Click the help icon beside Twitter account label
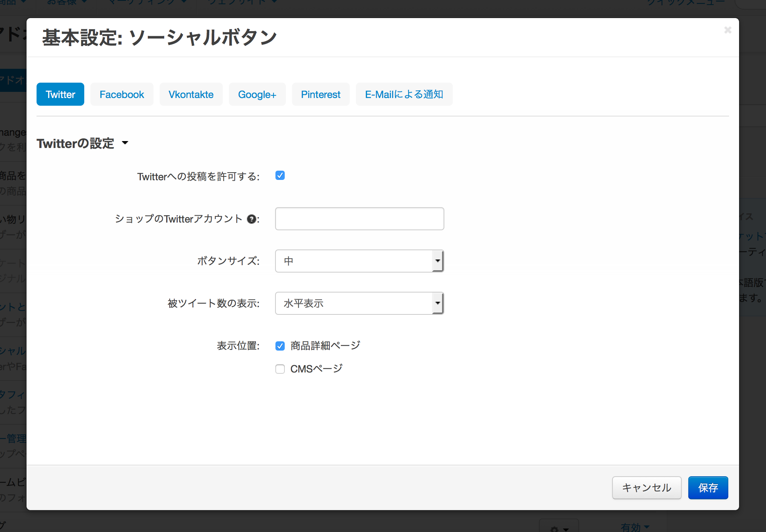 [251, 219]
